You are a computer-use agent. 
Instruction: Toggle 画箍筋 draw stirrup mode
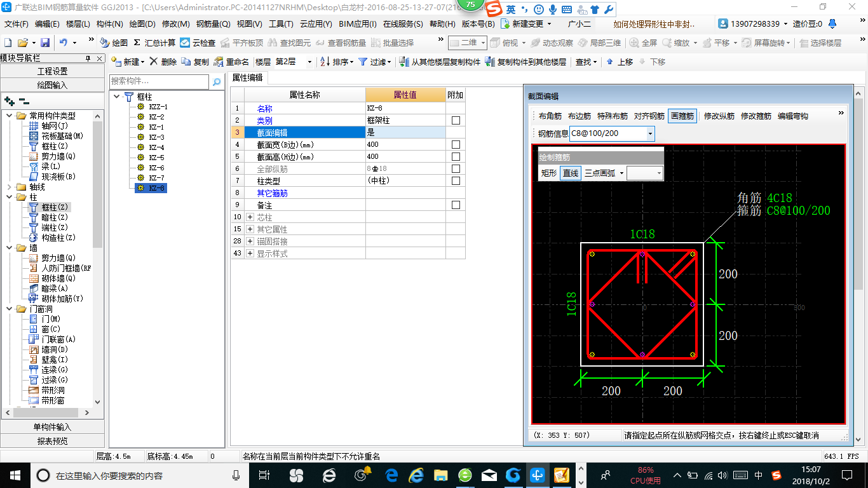683,116
